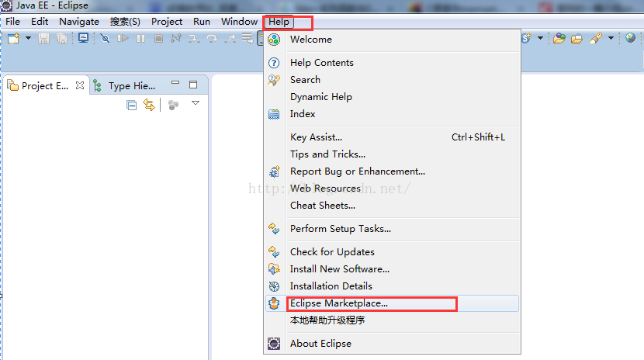The height and width of the screenshot is (360, 644).
Task: Toggle the Skip All Breakpoints icon
Action: pos(106,39)
